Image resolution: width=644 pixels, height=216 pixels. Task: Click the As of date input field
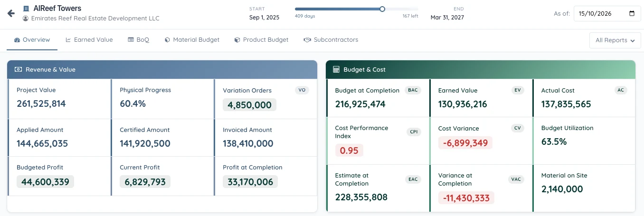607,14
